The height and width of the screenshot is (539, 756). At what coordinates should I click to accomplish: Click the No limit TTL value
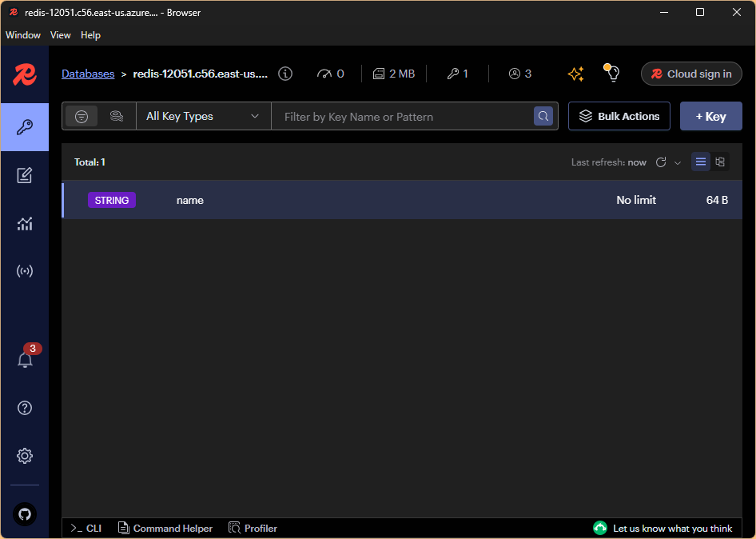pos(636,200)
